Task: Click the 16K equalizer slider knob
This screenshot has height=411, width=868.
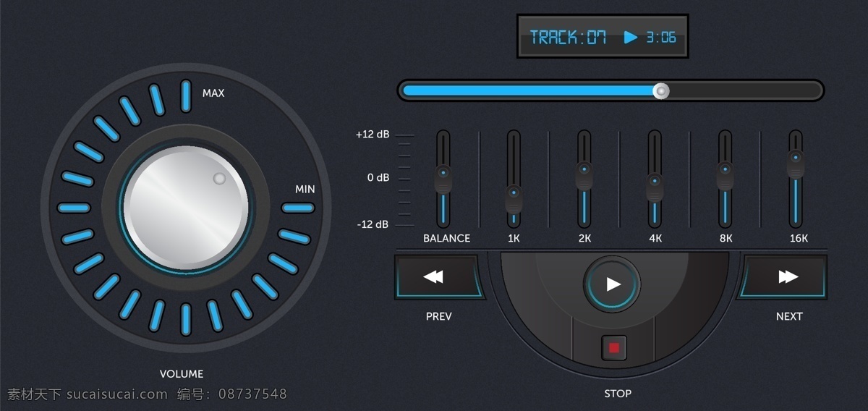Action: click(796, 164)
